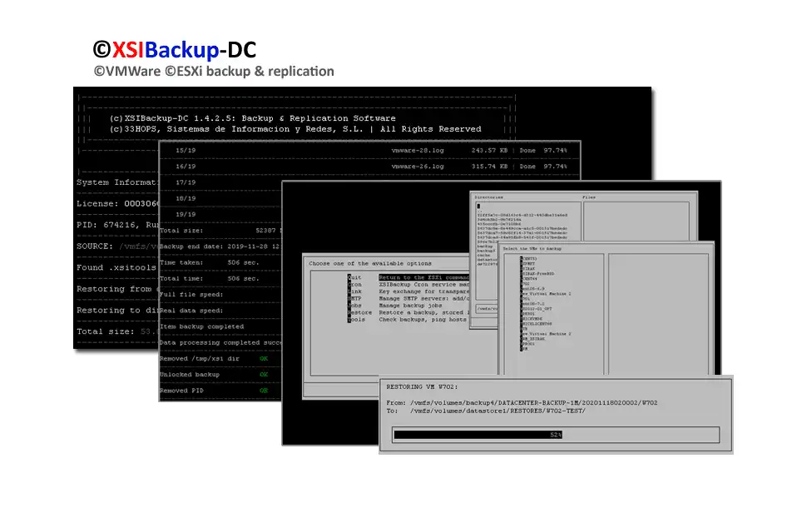Click the empty right pane of VM selection
812x508 pixels.
[x=658, y=314]
